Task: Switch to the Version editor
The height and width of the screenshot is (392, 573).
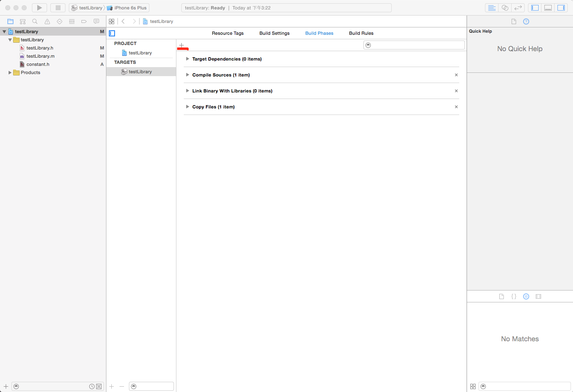Action: [x=518, y=8]
